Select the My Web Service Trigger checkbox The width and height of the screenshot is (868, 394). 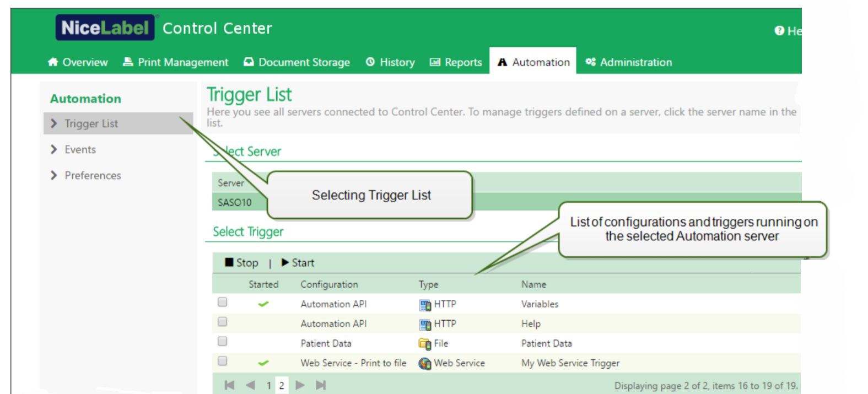[222, 361]
